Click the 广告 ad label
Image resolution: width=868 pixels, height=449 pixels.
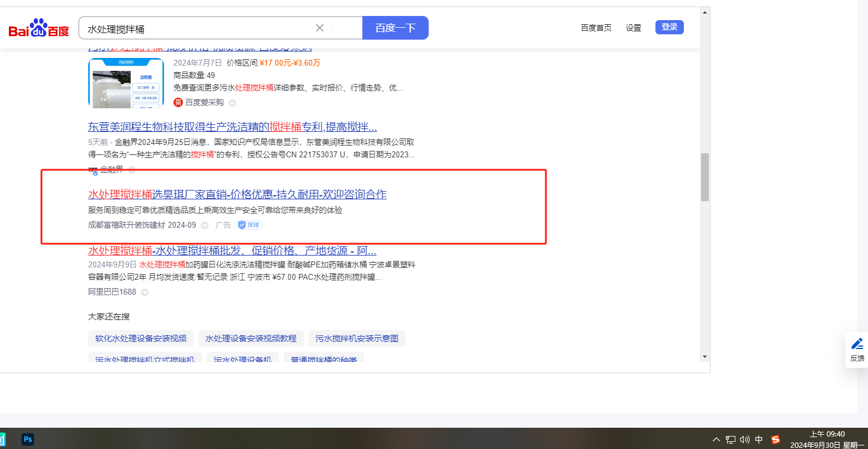[223, 225]
